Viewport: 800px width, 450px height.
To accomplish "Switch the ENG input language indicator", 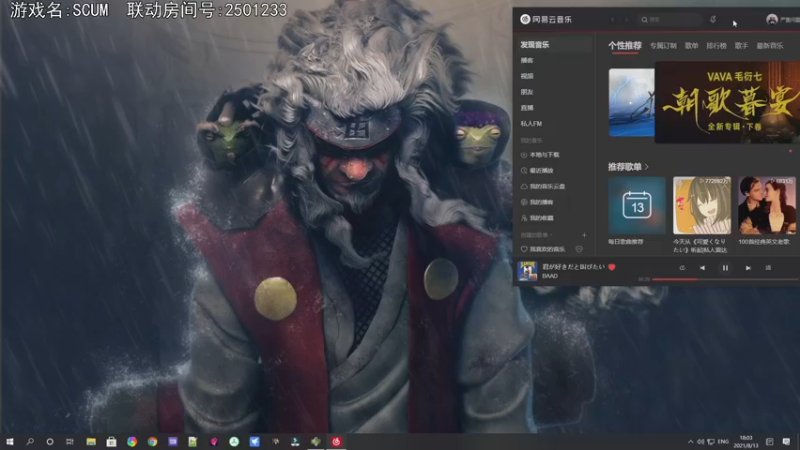I will tap(723, 442).
